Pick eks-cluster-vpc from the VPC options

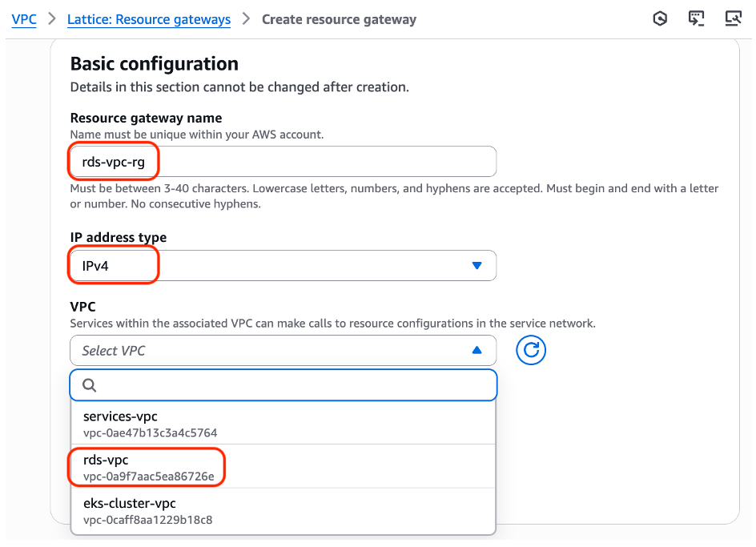coord(129,503)
